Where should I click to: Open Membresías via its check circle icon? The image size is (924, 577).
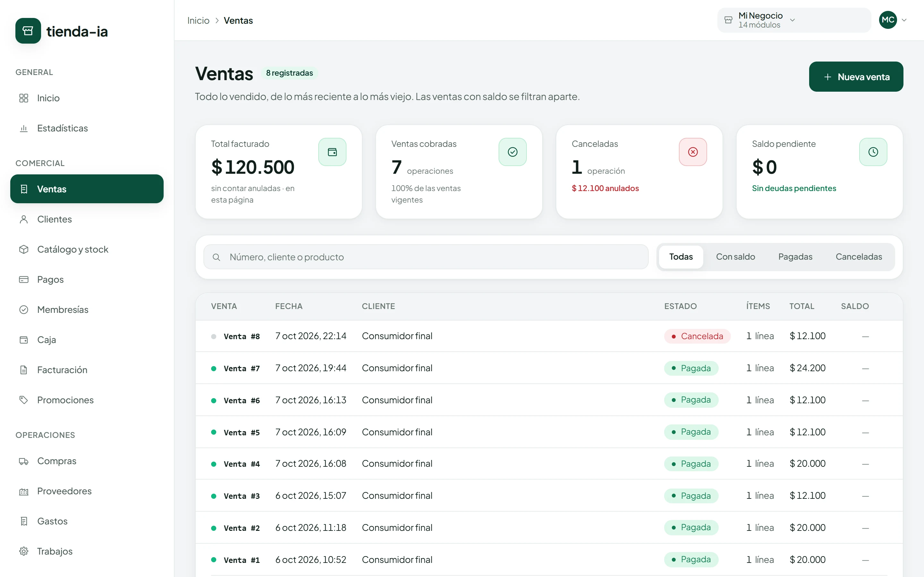click(x=24, y=309)
